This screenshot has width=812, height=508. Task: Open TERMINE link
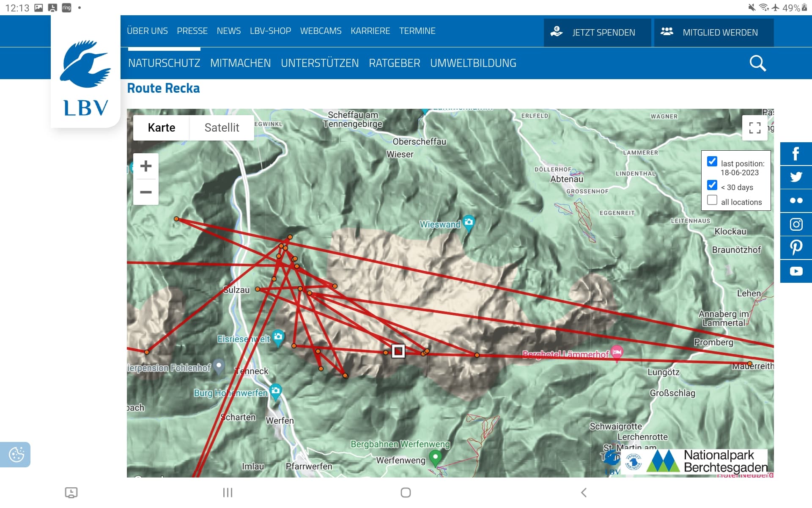coord(417,31)
